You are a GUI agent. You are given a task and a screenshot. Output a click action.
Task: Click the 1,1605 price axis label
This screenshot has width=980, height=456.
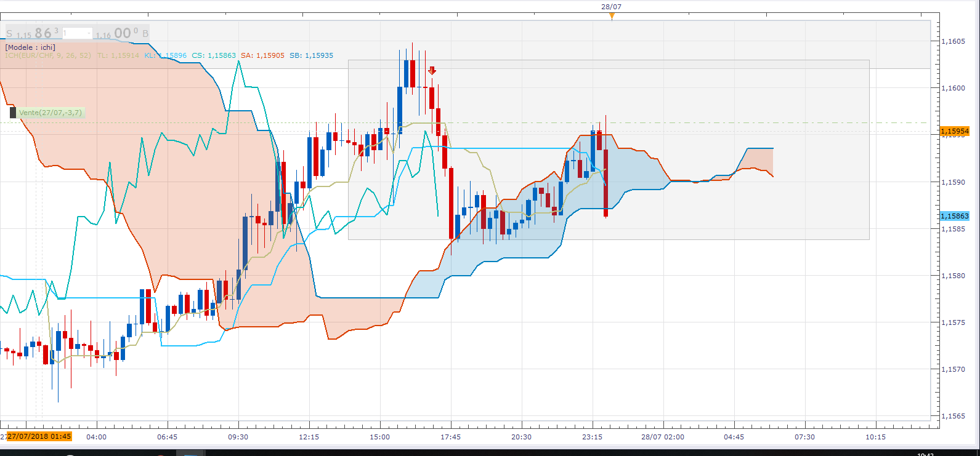click(953, 41)
